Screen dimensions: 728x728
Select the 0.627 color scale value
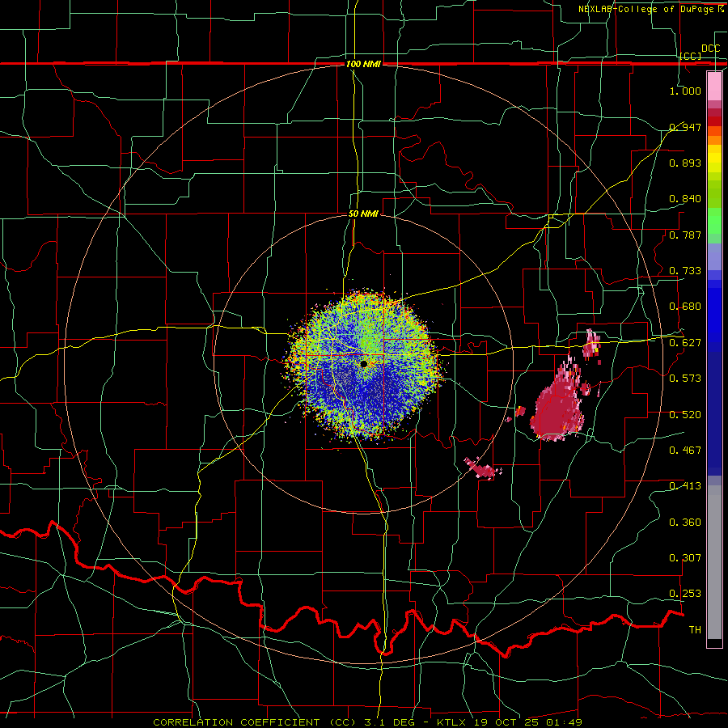(685, 343)
